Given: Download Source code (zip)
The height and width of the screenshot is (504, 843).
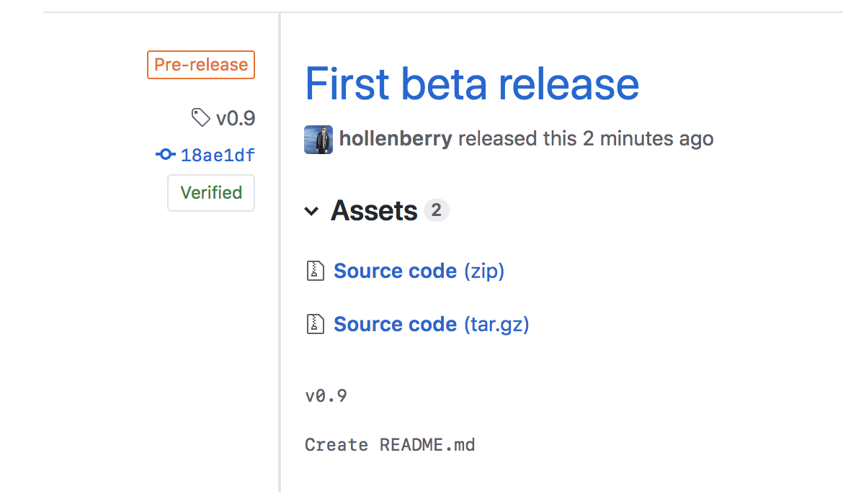Looking at the screenshot, I should click(x=419, y=271).
